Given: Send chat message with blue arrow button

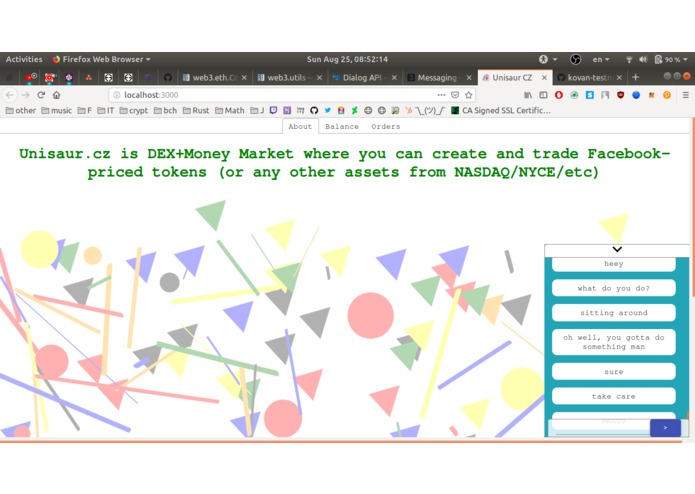Looking at the screenshot, I should coord(665,428).
